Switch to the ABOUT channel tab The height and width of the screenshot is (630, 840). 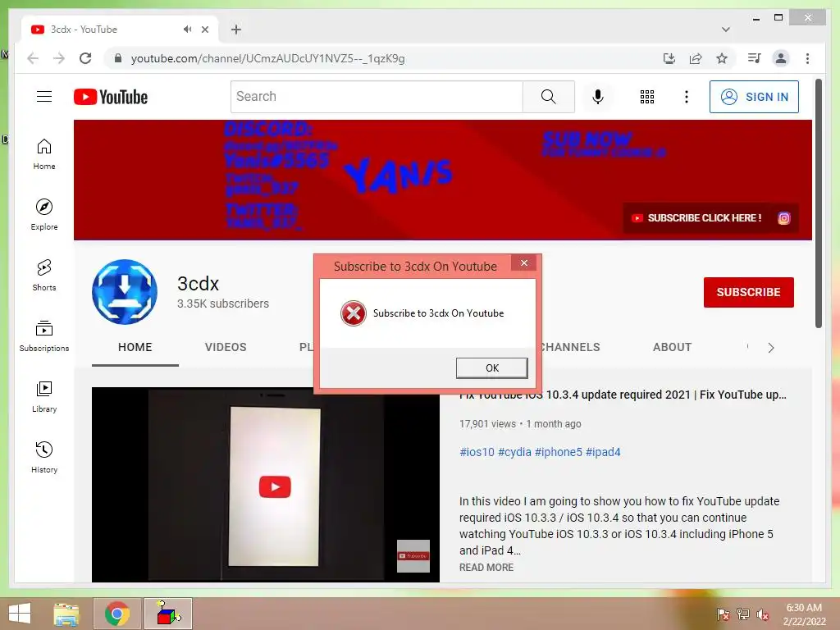(x=672, y=347)
